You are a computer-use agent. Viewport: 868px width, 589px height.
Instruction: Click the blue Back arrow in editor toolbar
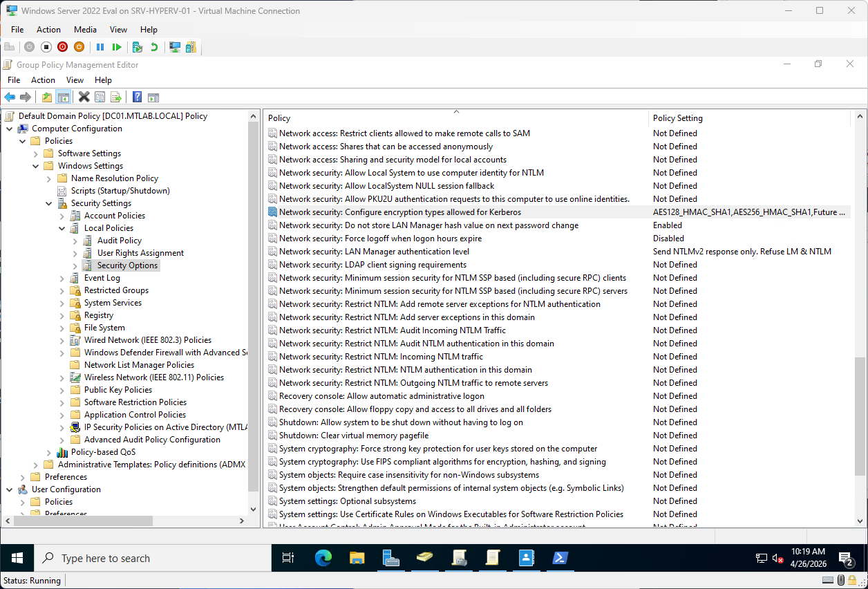[10, 97]
